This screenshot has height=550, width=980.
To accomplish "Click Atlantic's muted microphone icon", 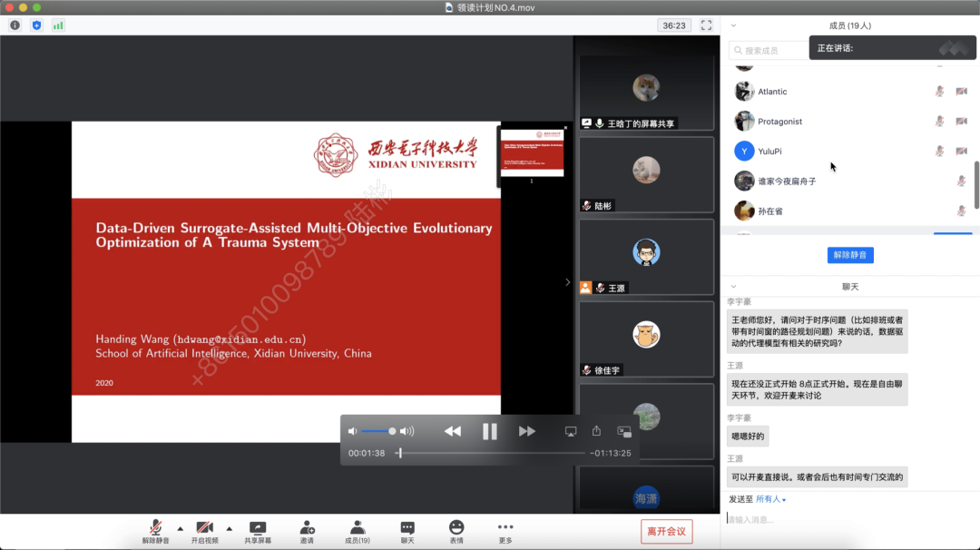I will (939, 92).
